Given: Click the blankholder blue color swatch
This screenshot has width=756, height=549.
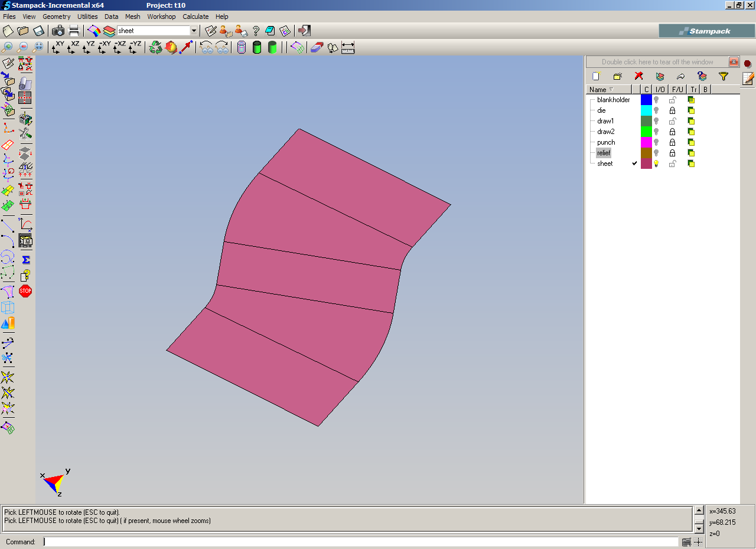Looking at the screenshot, I should [x=646, y=100].
